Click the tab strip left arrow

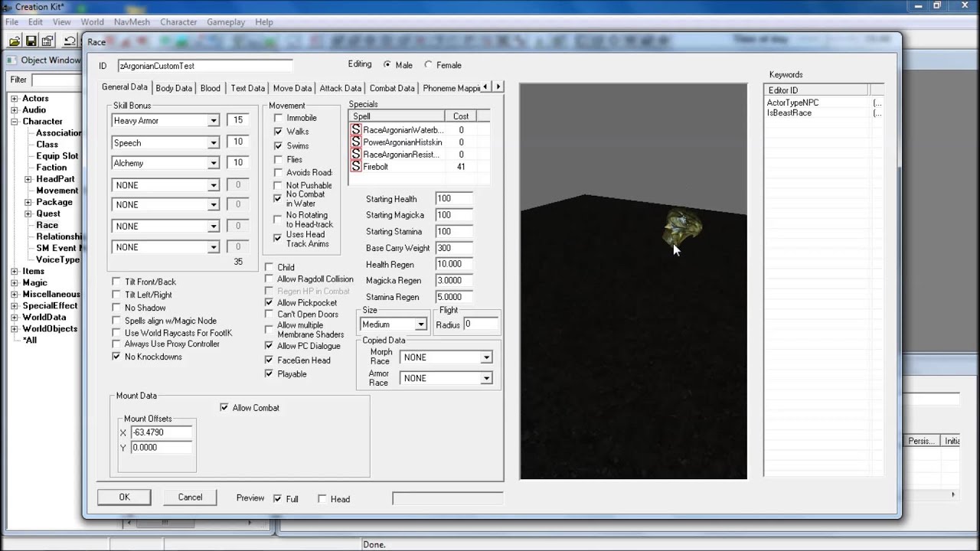485,87
